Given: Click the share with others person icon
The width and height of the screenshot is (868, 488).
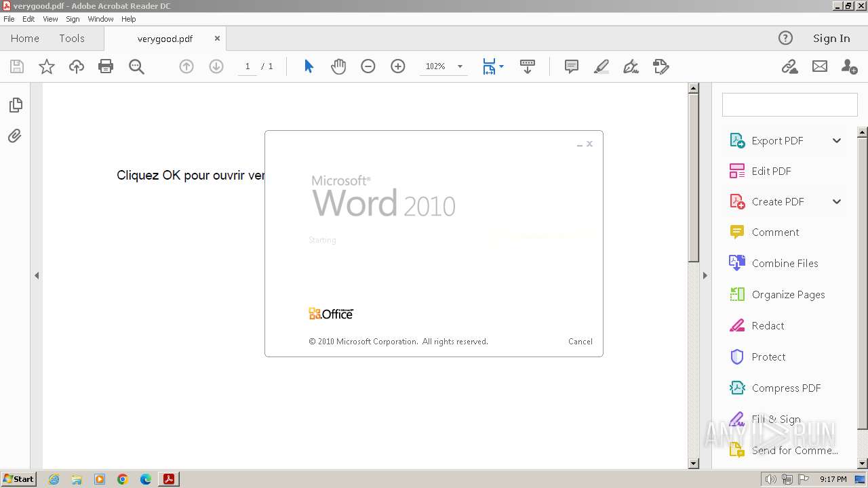Looking at the screenshot, I should coord(849,66).
